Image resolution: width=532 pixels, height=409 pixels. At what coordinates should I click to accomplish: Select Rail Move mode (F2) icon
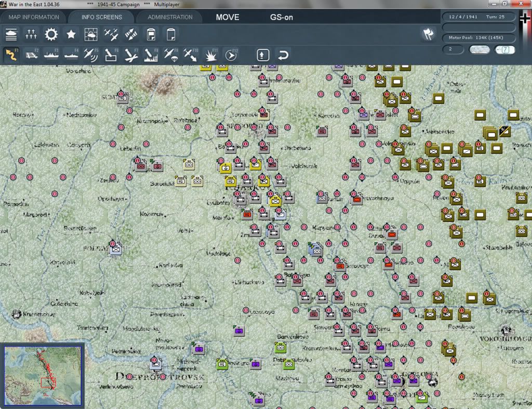(x=32, y=55)
